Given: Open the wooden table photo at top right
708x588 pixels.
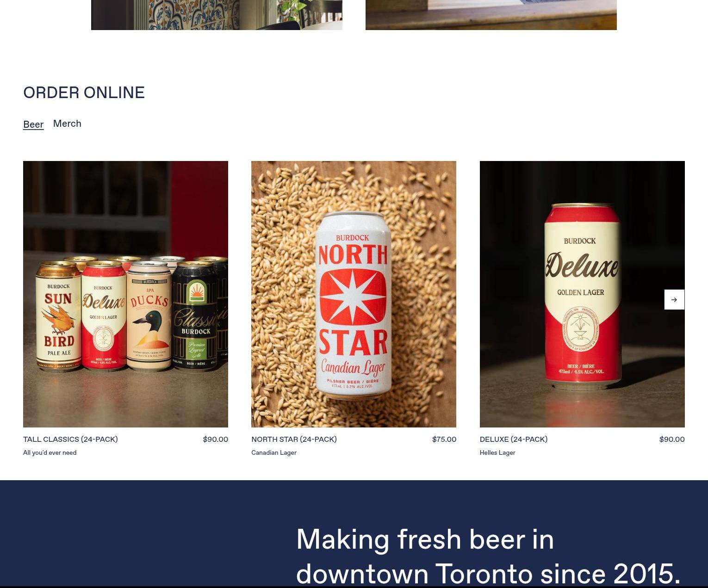Looking at the screenshot, I should click(491, 15).
